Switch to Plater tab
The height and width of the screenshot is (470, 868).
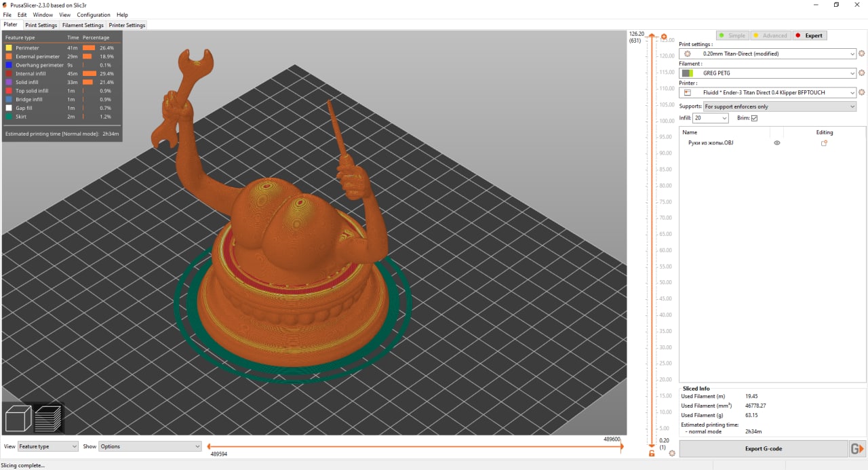coord(11,24)
